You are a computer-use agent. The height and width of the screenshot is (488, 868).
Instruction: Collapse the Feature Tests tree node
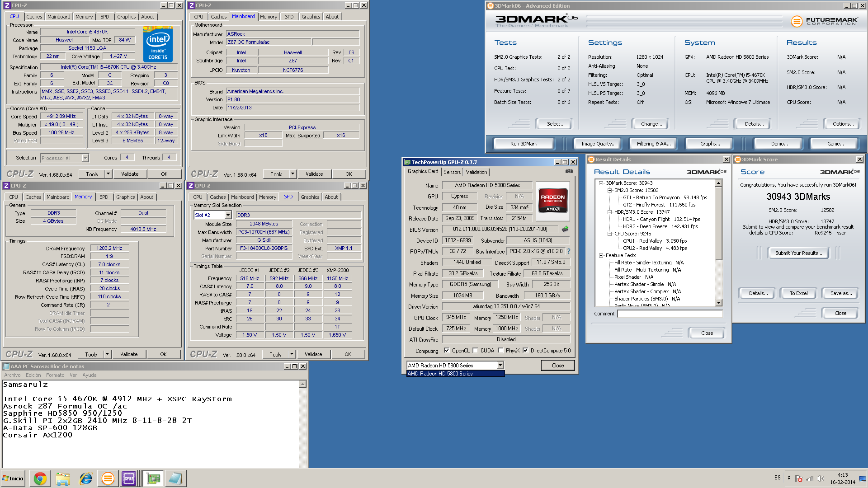click(x=601, y=255)
